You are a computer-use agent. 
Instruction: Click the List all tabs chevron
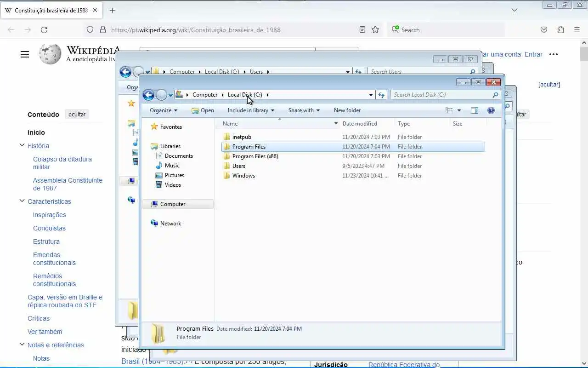click(514, 10)
